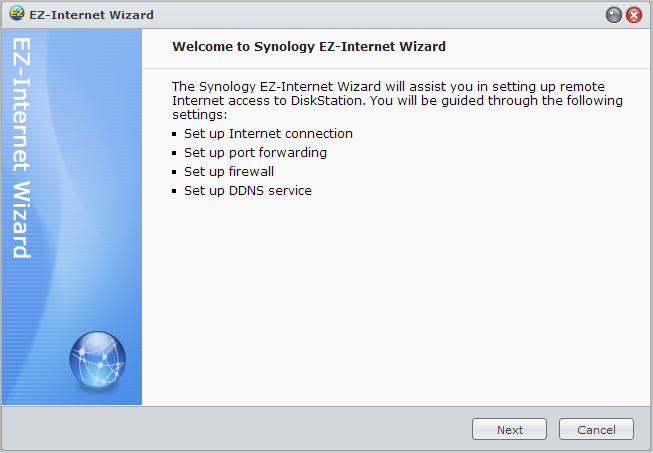
Task: Click the gray round title bar button
Action: coord(613,15)
